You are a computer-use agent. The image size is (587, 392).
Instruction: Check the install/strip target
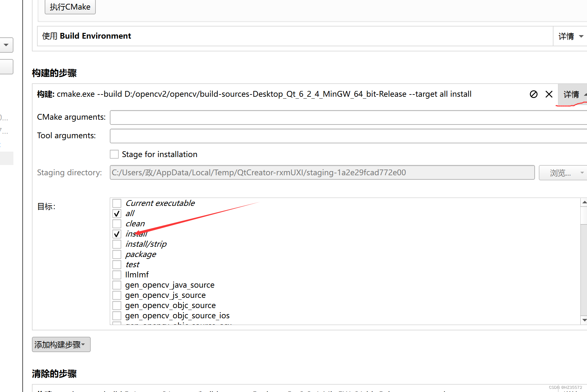117,244
